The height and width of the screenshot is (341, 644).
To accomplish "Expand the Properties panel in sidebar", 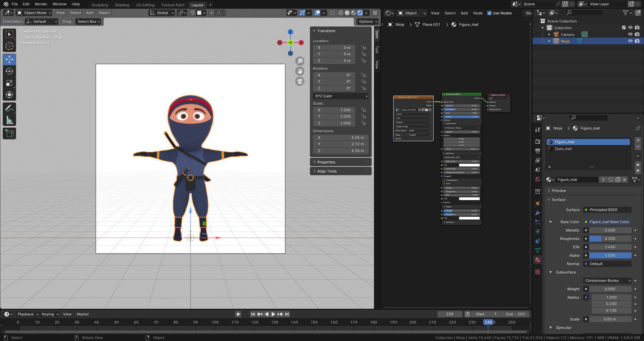I will (341, 162).
